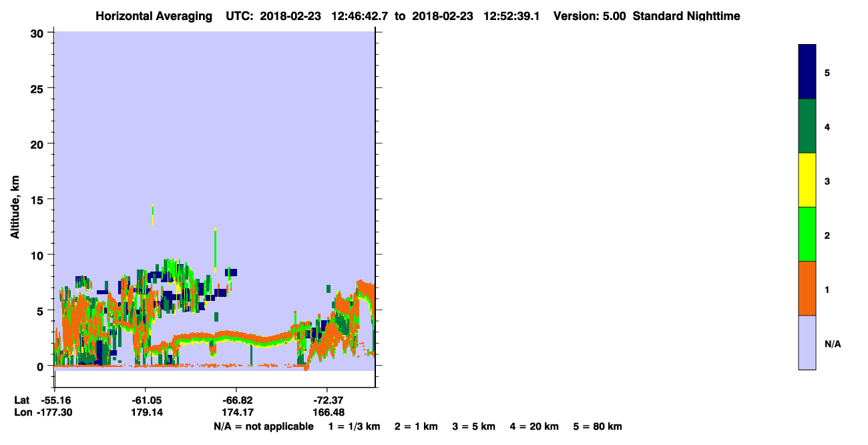Click legend text '2 = 1 km'
Image resolution: width=868 pixels, height=445 pixels.
[416, 427]
